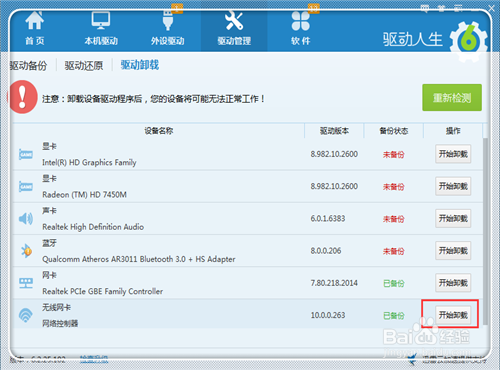The image size is (500, 370).
Task: Close the window with X button
Action: [x=491, y=8]
